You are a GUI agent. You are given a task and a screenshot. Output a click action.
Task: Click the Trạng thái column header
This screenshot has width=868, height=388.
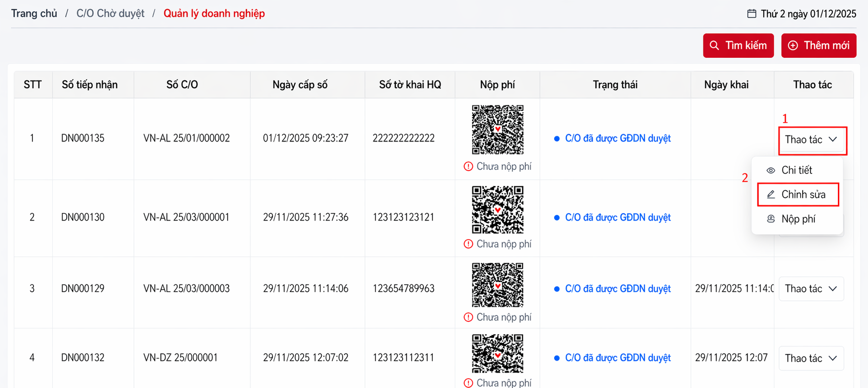tap(615, 85)
